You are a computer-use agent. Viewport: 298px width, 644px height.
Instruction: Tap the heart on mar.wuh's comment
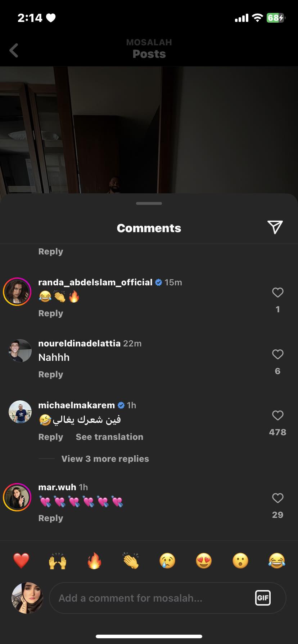click(277, 498)
